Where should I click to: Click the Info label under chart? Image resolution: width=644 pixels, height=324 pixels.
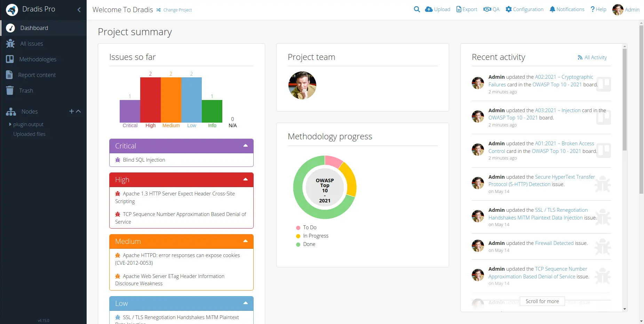point(212,125)
